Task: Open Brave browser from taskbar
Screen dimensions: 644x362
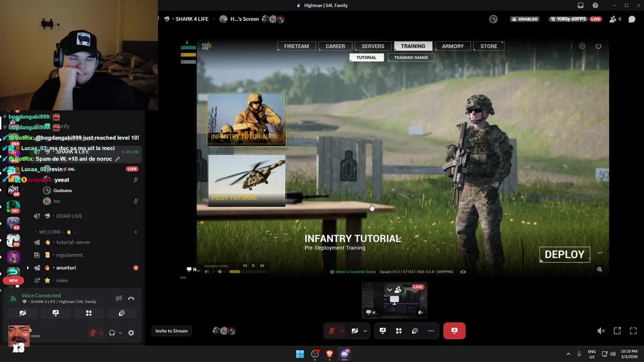Action: click(330, 354)
